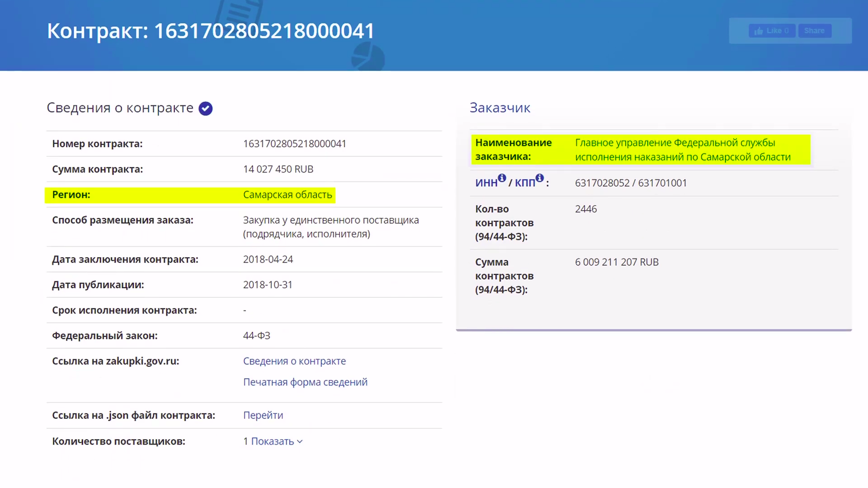Click the ИНН label link
Screen dimensions: 868x488
[x=486, y=183]
